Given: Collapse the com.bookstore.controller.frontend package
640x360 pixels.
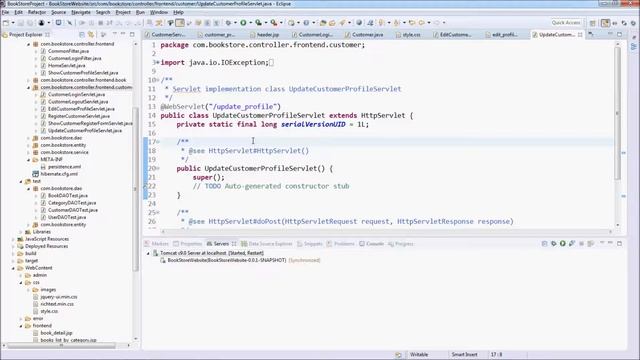Looking at the screenshot, I should click(29, 44).
